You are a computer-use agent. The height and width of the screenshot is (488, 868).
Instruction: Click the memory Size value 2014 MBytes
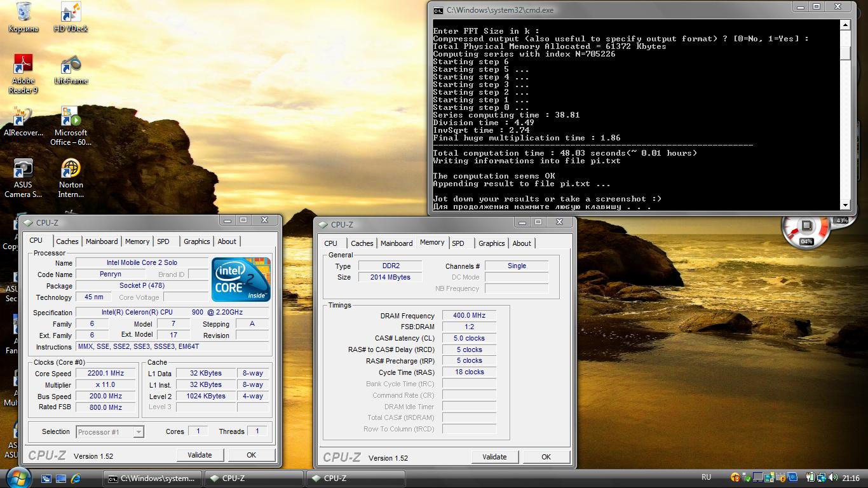390,277
